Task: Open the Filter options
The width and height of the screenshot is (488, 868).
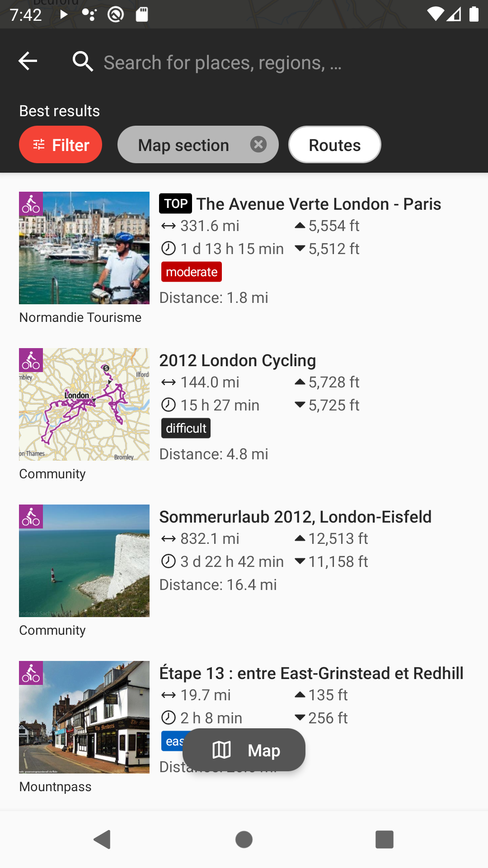Action: 61,145
